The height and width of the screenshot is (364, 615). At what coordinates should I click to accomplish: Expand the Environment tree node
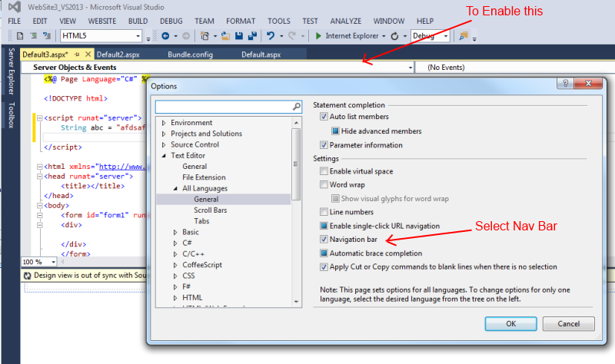[164, 123]
